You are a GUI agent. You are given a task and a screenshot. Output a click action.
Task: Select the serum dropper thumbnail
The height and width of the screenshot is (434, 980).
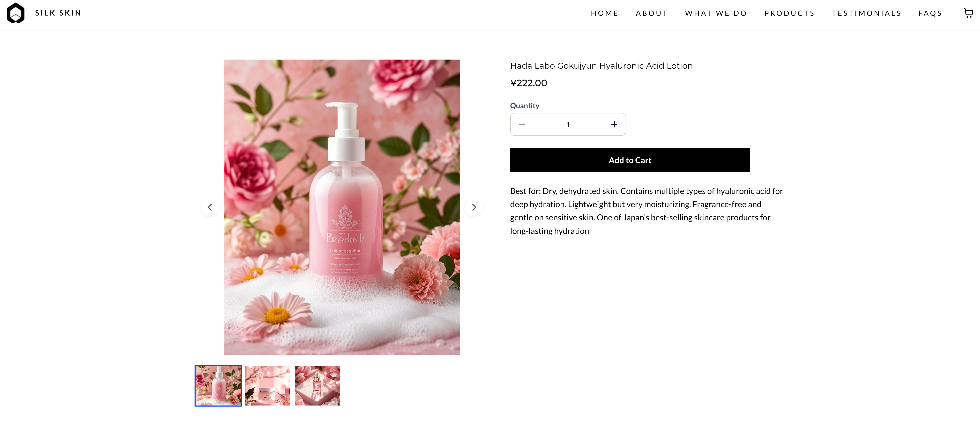pyautogui.click(x=317, y=386)
